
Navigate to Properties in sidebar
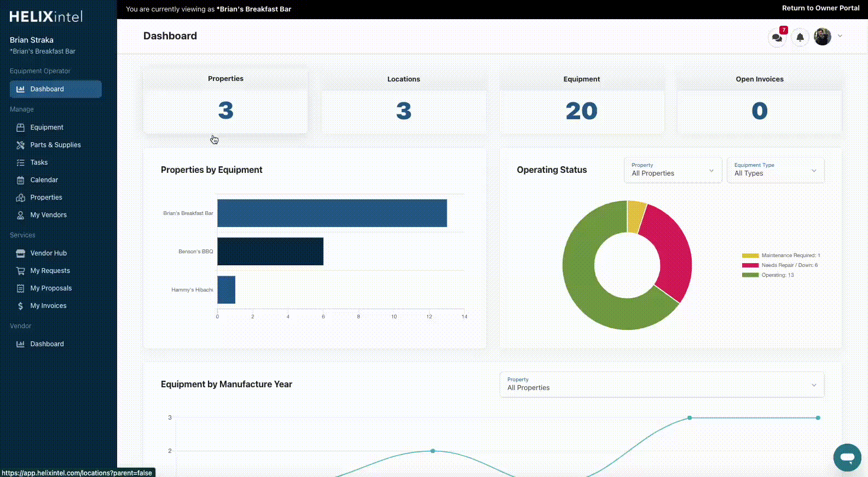tap(55, 197)
